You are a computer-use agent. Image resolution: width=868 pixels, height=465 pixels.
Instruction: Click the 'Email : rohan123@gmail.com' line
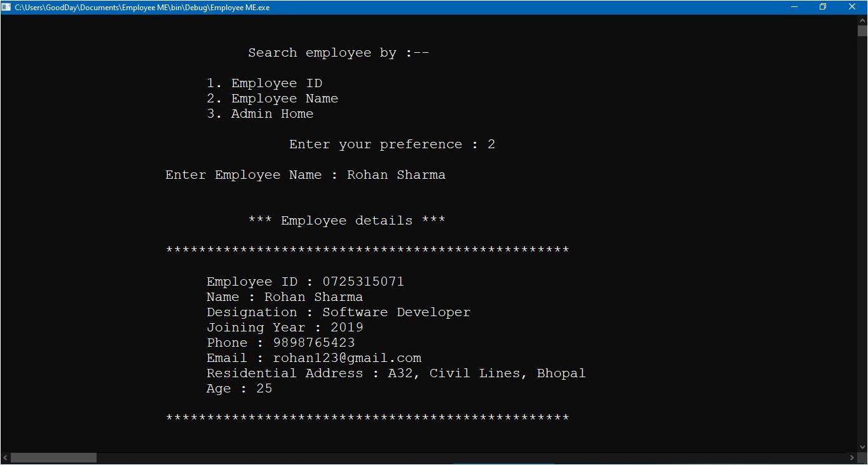(x=314, y=358)
